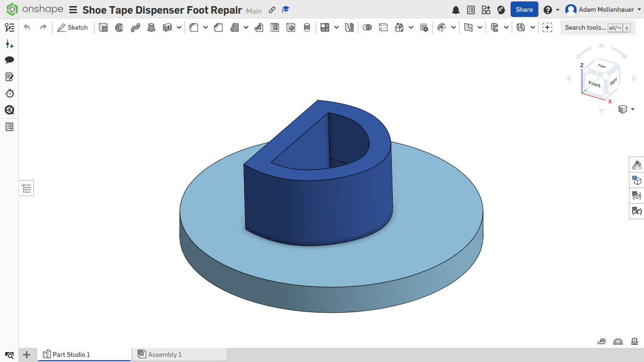Open the help question mark icon

[x=547, y=10]
